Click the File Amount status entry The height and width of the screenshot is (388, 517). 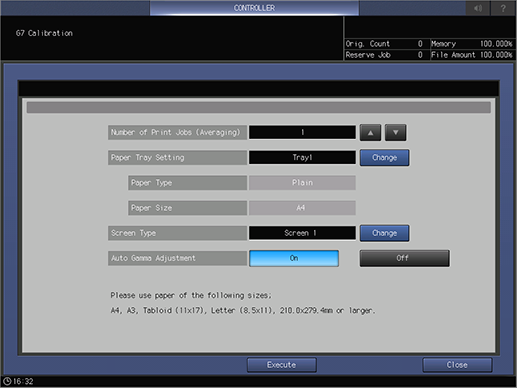pos(472,55)
